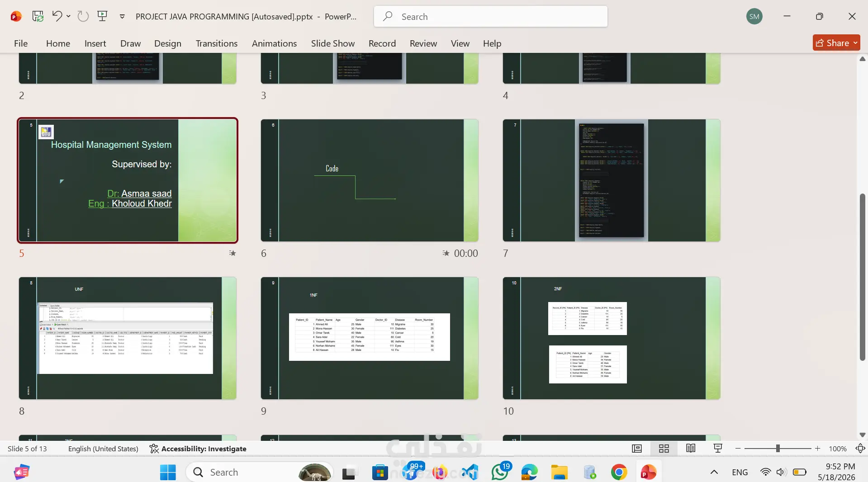Switch to the Transitions tab
Screen dimensions: 868x482
tap(216, 43)
